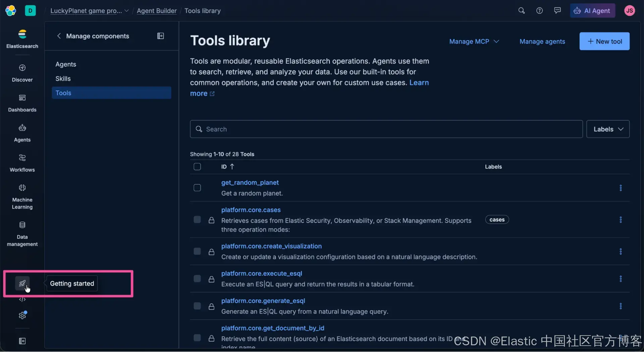The height and width of the screenshot is (352, 644).
Task: Open the settings gear in sidebar
Action: tap(22, 315)
